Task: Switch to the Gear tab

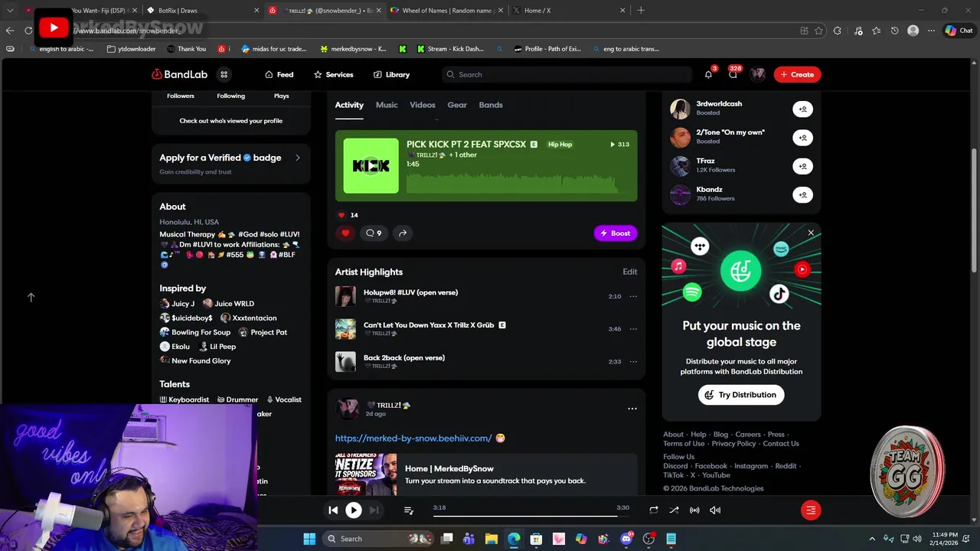Action: coord(457,105)
